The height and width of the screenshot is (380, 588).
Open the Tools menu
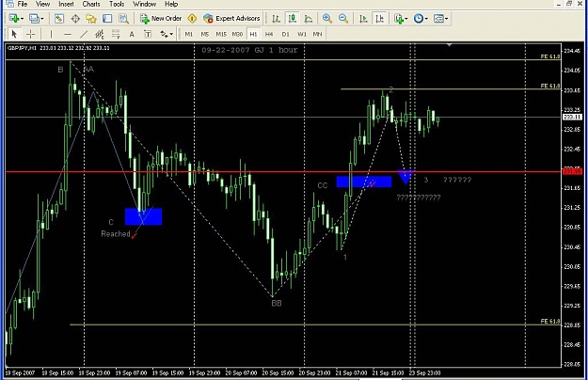coord(117,4)
